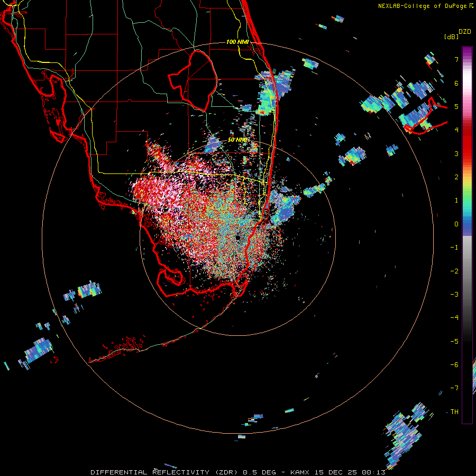Select the -3 value on color scale

pyautogui.click(x=454, y=295)
